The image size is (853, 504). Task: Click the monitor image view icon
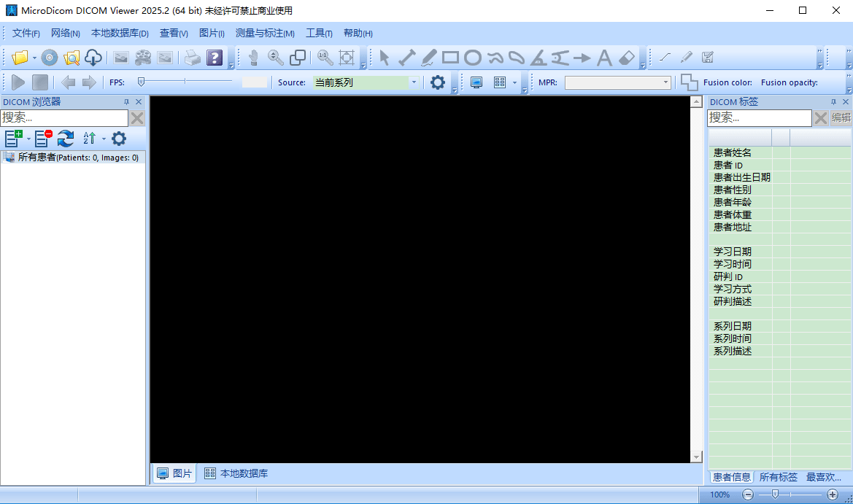[x=476, y=82]
